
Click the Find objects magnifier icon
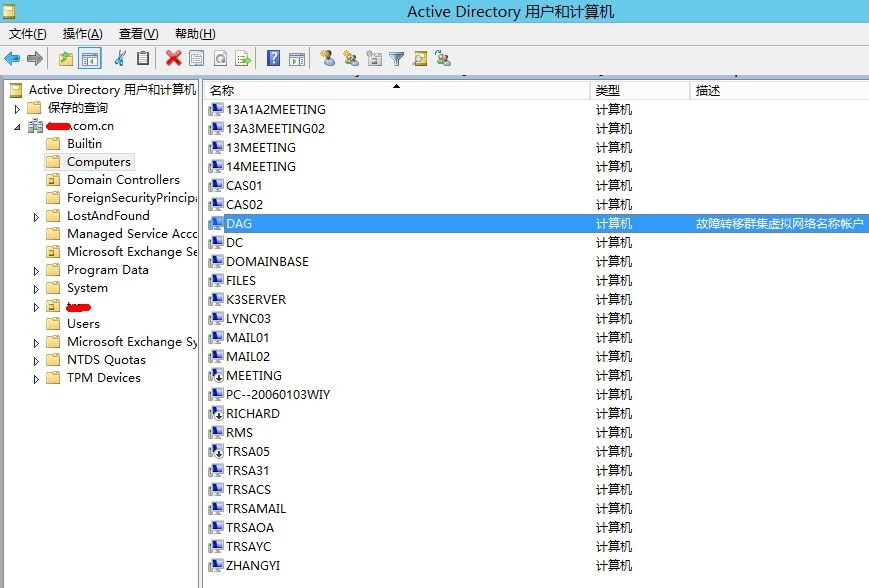420,58
